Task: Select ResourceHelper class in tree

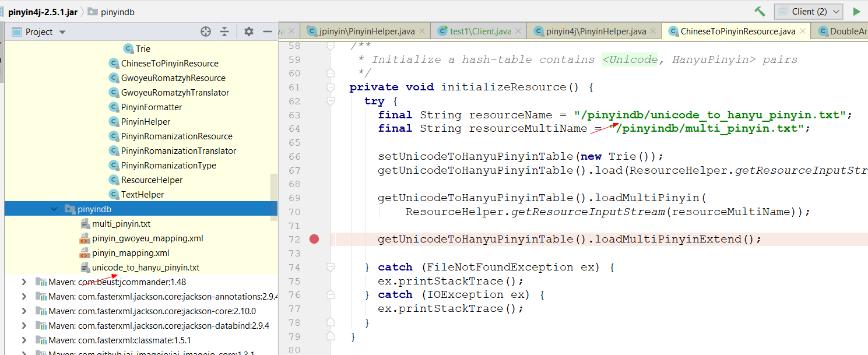Action: (x=152, y=180)
